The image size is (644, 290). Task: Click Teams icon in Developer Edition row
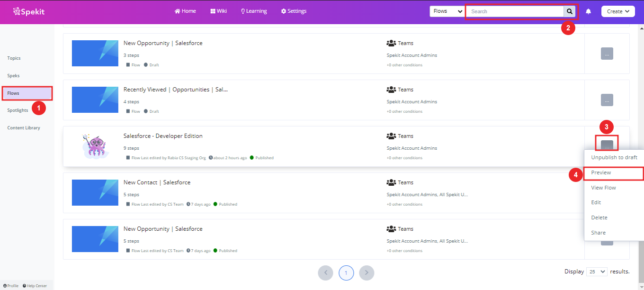point(391,136)
